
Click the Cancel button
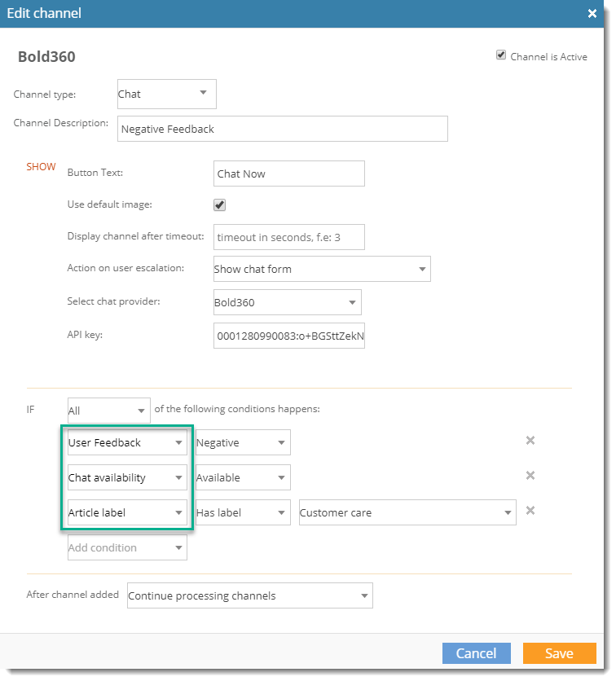tap(476, 653)
